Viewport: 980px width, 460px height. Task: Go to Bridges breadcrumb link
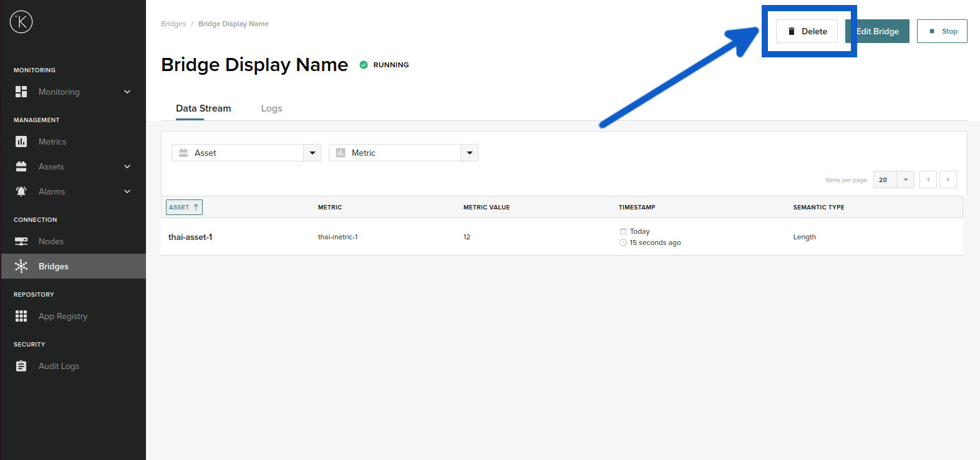coord(173,24)
